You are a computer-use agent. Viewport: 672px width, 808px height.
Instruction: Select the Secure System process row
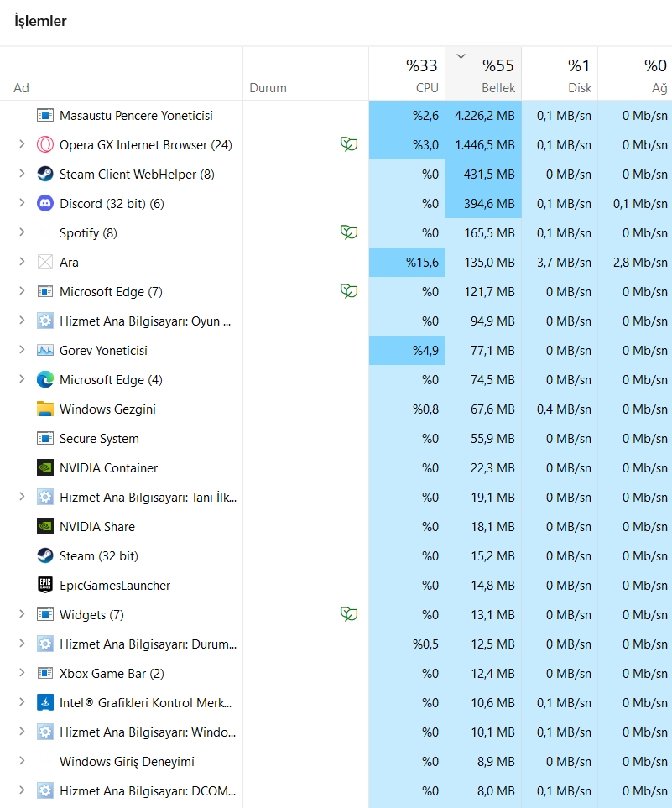click(x=99, y=439)
